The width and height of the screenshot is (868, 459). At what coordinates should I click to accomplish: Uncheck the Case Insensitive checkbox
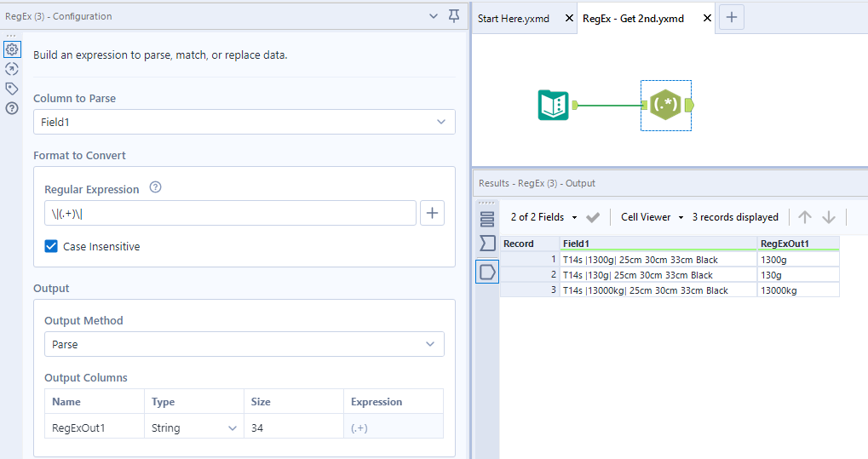51,247
